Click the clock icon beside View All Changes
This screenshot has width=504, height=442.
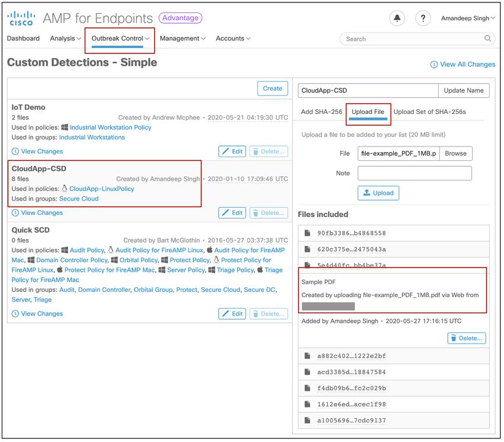(434, 64)
